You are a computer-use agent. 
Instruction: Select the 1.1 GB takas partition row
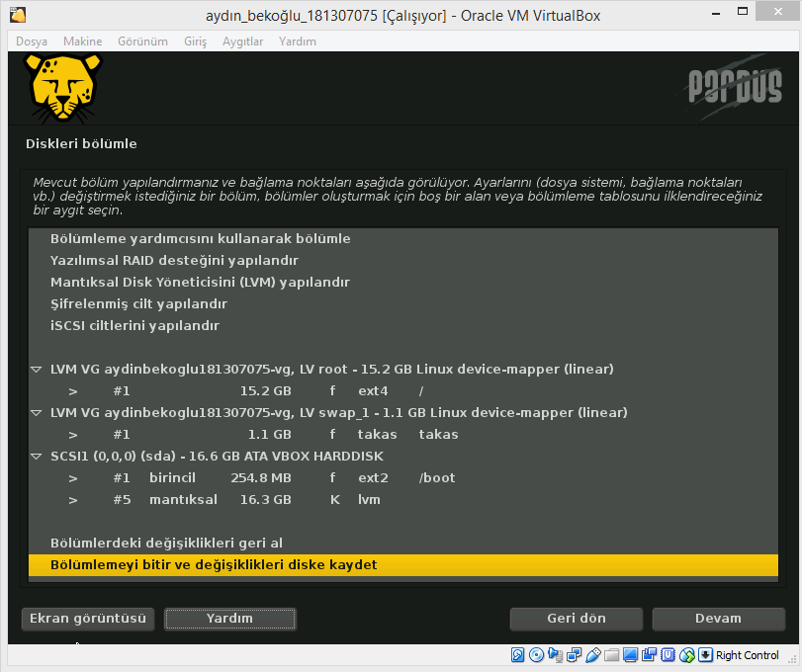click(x=403, y=435)
